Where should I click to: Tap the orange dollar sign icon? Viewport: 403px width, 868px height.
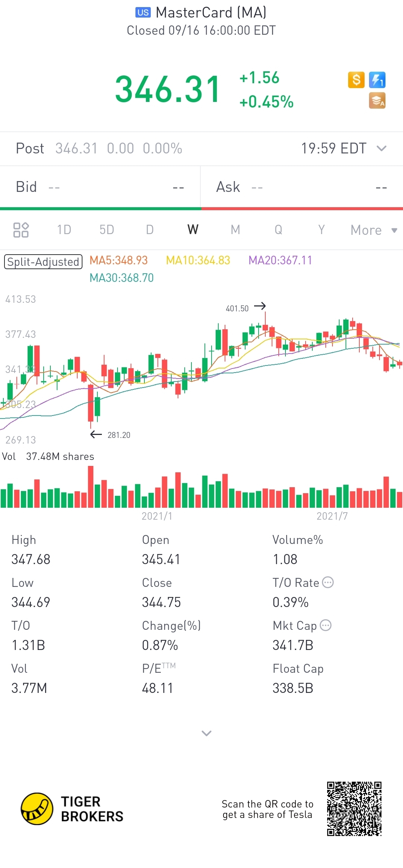pyautogui.click(x=356, y=80)
